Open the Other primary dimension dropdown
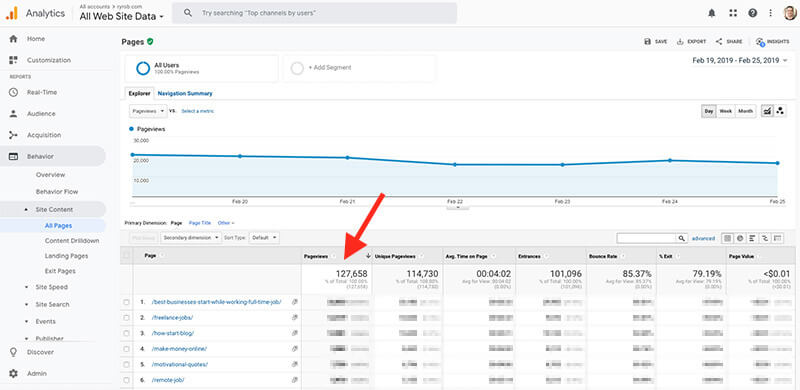This screenshot has height=390, width=800. point(226,223)
